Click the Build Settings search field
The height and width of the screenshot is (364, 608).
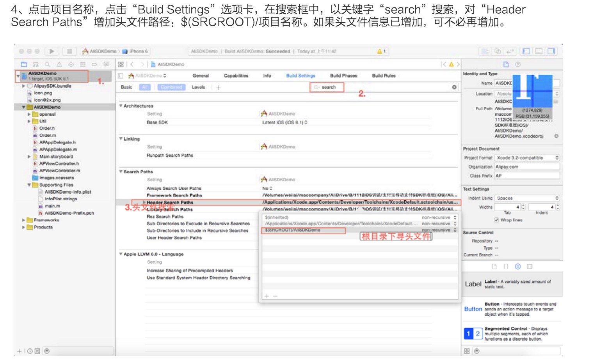[x=327, y=87]
